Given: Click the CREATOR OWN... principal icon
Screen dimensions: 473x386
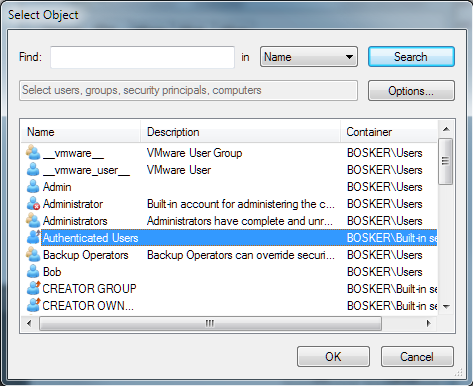Looking at the screenshot, I should point(33,306).
